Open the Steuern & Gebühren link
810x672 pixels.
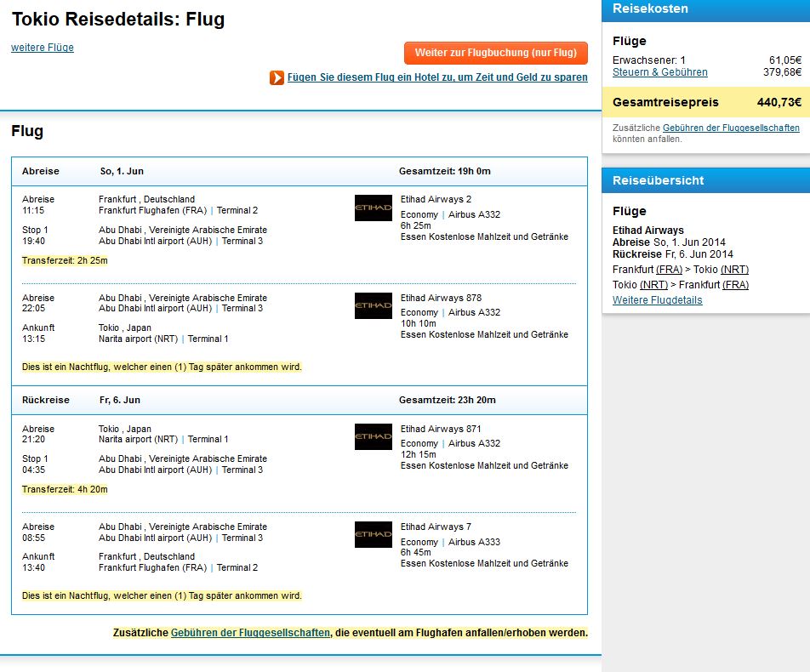click(x=659, y=72)
